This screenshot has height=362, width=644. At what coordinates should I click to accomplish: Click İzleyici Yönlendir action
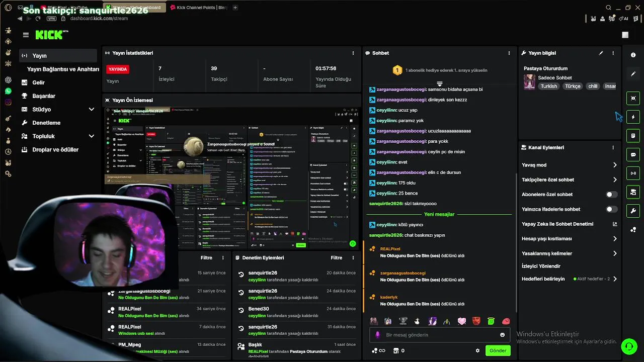(541, 266)
